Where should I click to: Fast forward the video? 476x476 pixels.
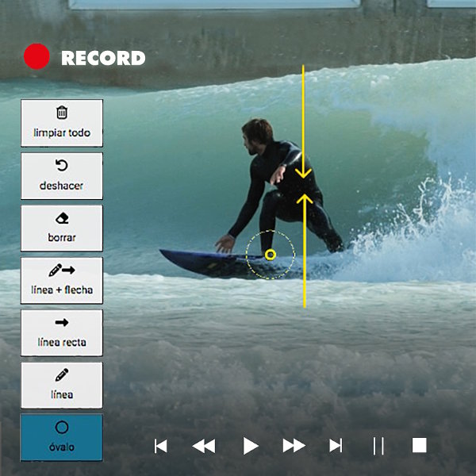point(294,446)
